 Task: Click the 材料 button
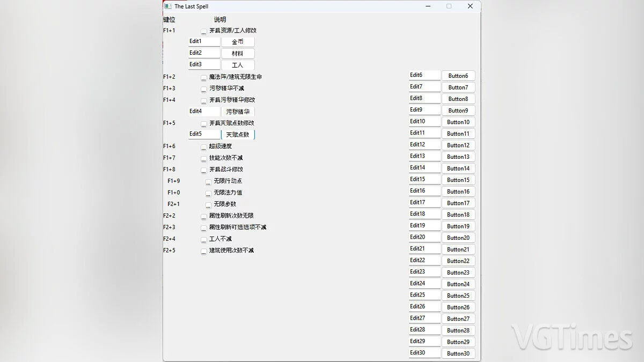pos(238,54)
